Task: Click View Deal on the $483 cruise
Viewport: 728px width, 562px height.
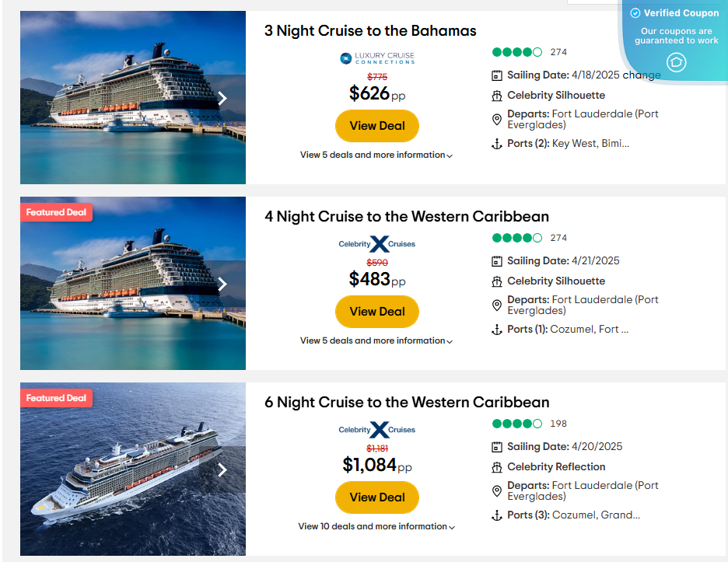Action: point(376,311)
